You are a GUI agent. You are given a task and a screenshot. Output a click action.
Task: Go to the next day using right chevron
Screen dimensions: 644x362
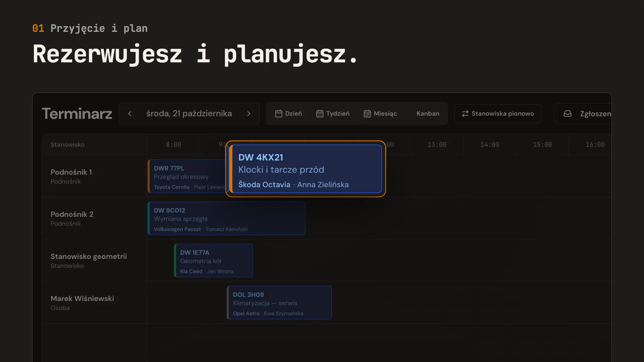click(x=249, y=114)
